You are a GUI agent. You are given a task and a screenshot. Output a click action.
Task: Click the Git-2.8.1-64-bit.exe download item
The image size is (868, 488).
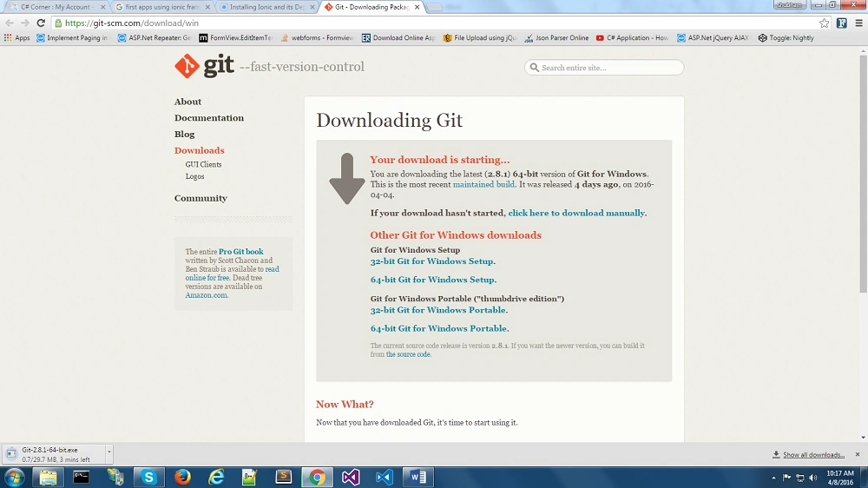[54, 453]
